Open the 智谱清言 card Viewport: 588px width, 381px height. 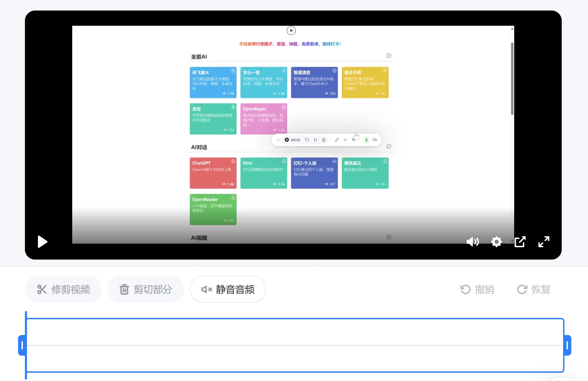pos(314,83)
